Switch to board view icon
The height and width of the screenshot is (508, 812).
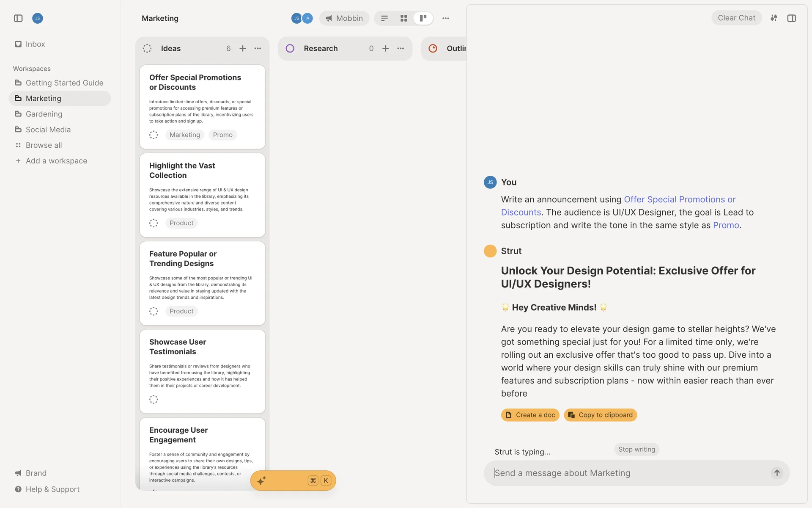[423, 18]
